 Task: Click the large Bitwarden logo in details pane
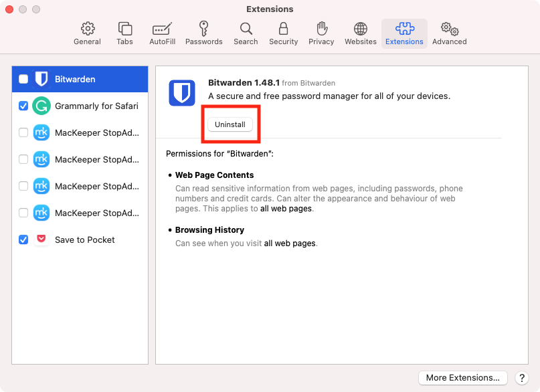tap(182, 93)
